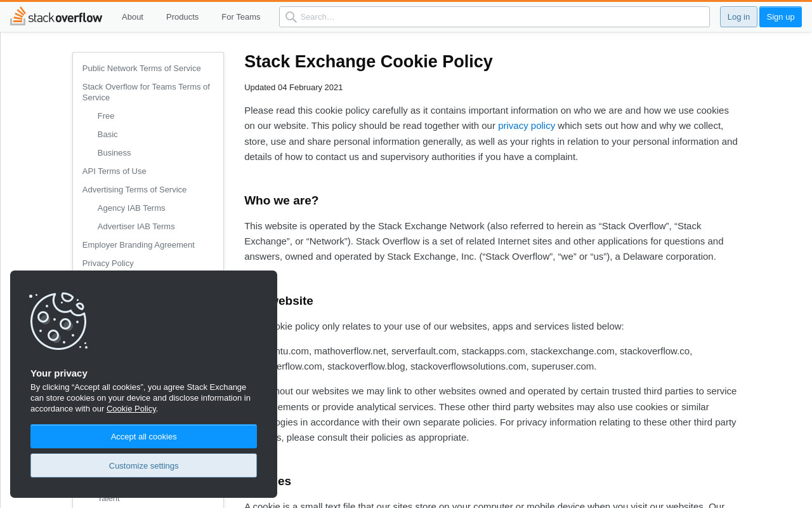Click the Sign up button
812x508 pixels.
tap(780, 17)
